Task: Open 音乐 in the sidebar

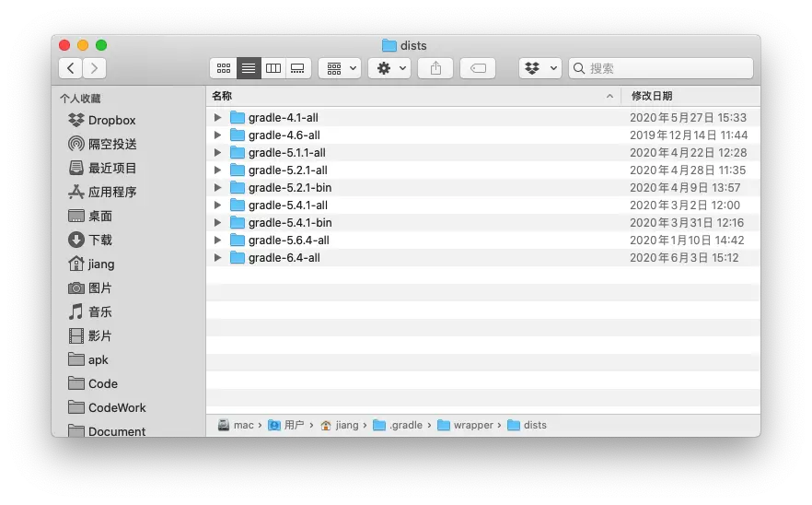Action: (90, 311)
